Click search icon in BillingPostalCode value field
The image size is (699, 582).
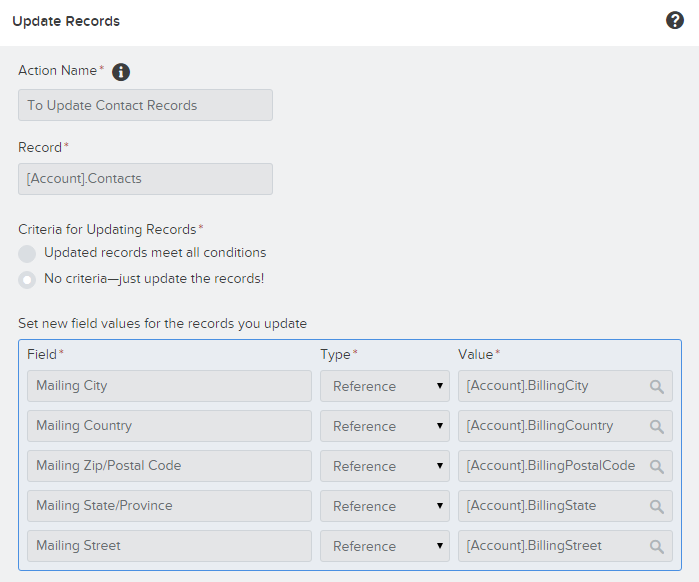tap(657, 466)
